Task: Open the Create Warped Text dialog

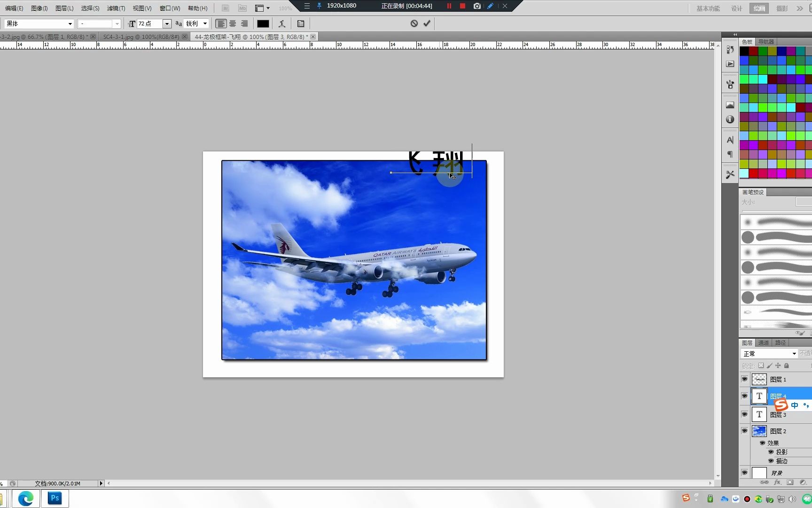Action: click(x=282, y=24)
